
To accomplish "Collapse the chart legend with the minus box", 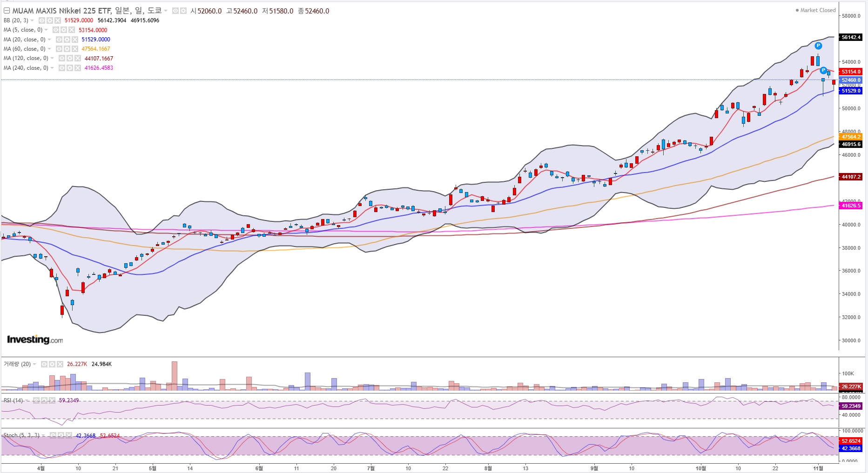I will 7,11.
